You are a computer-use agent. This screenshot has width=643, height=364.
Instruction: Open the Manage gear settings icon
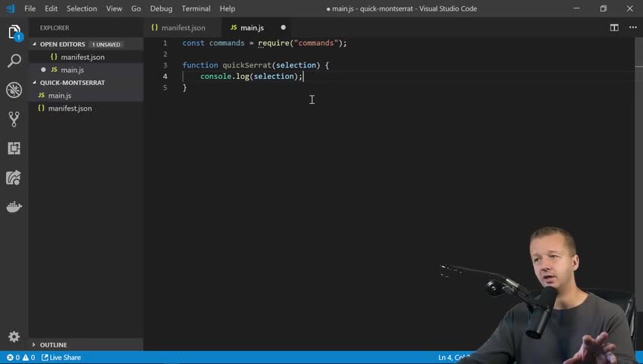pyautogui.click(x=14, y=337)
